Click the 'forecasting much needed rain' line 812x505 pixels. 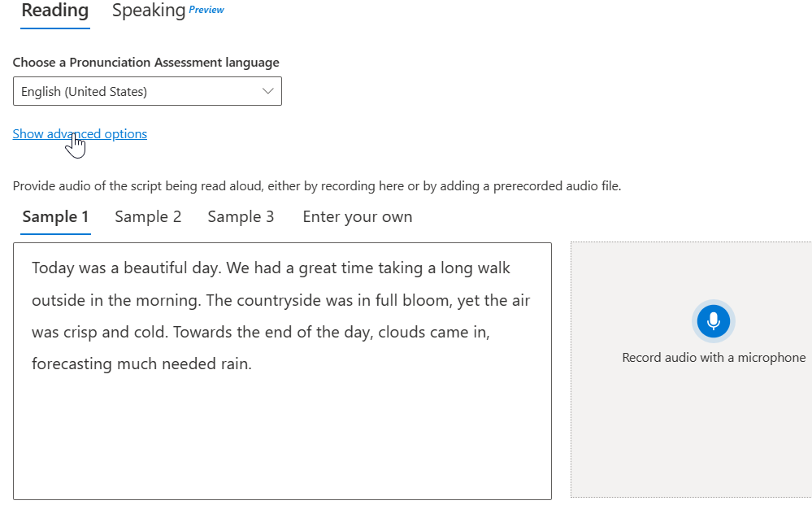pyautogui.click(x=141, y=364)
